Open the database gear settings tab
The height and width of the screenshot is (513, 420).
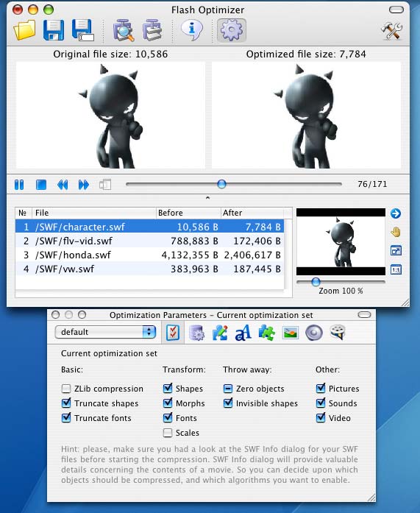point(197,333)
